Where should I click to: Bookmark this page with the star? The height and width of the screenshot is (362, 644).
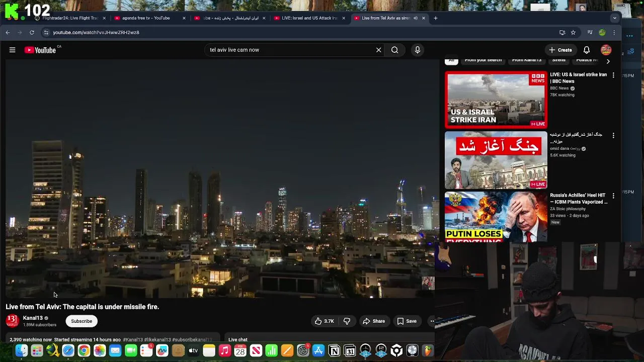pos(573,32)
